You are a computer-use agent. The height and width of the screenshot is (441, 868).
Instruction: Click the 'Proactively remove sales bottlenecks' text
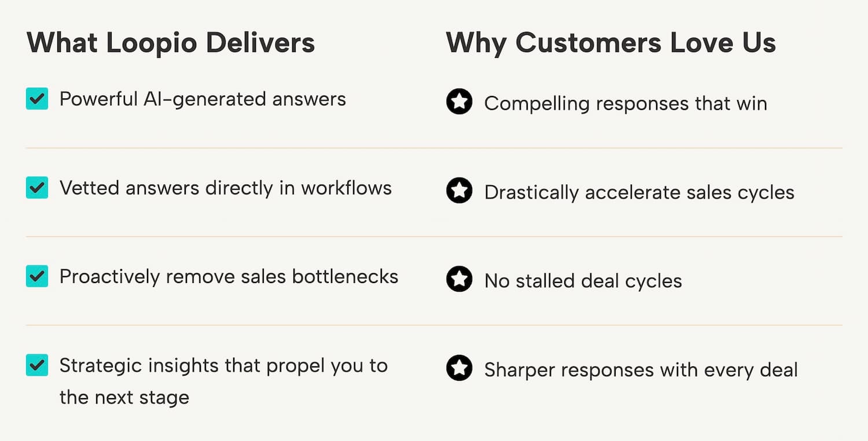coord(229,277)
